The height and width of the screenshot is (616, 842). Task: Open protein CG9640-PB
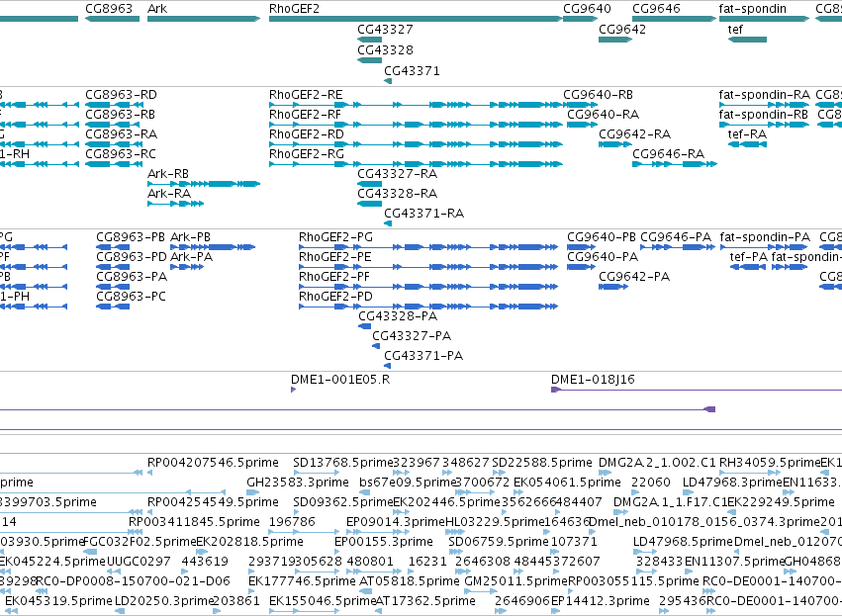[x=602, y=237]
